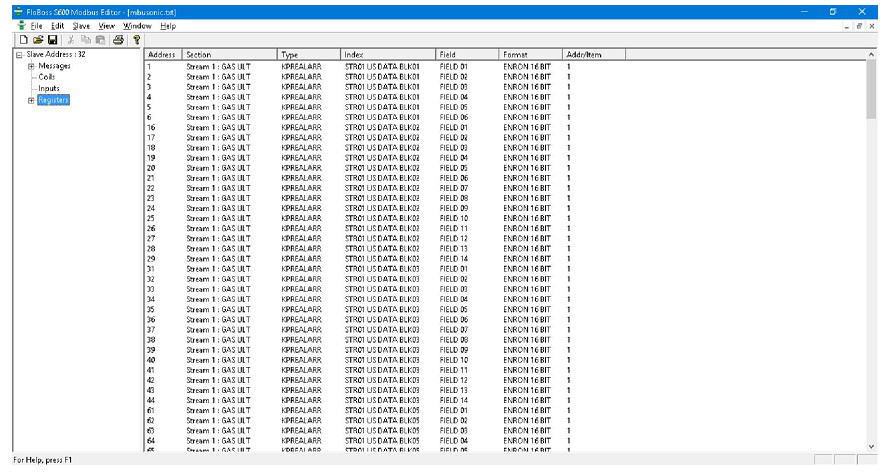Sort by the Index column header
Image resolution: width=886 pixels, height=472 pixels.
[x=388, y=55]
